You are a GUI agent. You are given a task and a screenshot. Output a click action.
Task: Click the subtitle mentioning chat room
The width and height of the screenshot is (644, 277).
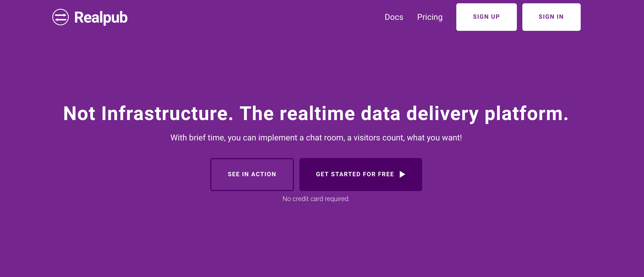tap(316, 137)
